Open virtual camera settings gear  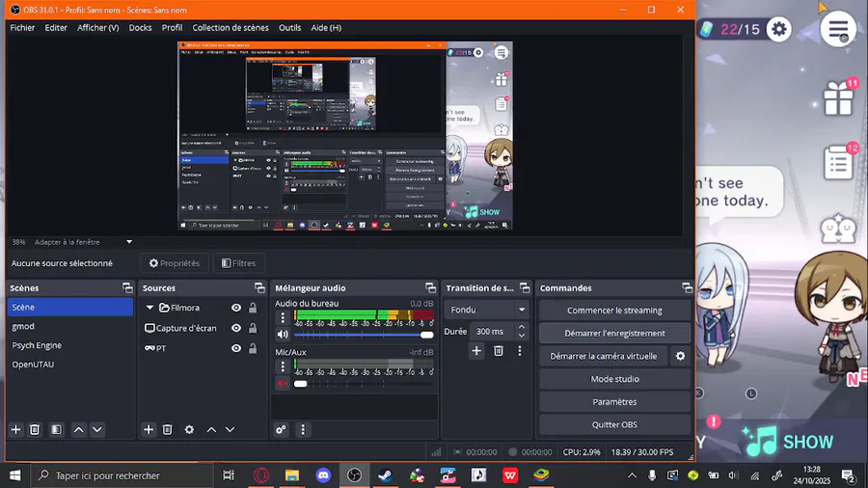pyautogui.click(x=680, y=356)
